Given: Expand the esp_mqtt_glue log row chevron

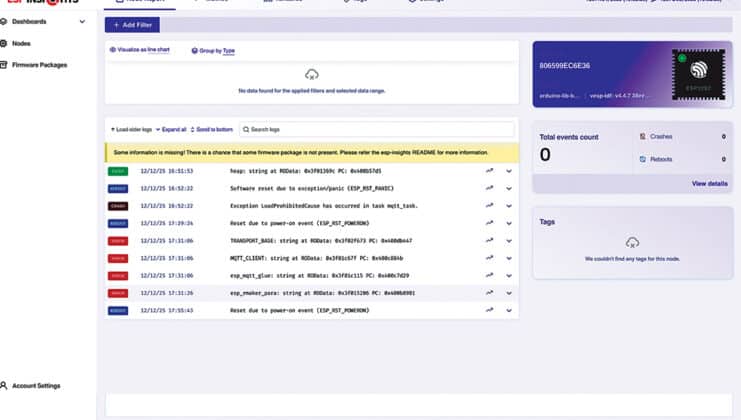Looking at the screenshot, I should click(509, 276).
